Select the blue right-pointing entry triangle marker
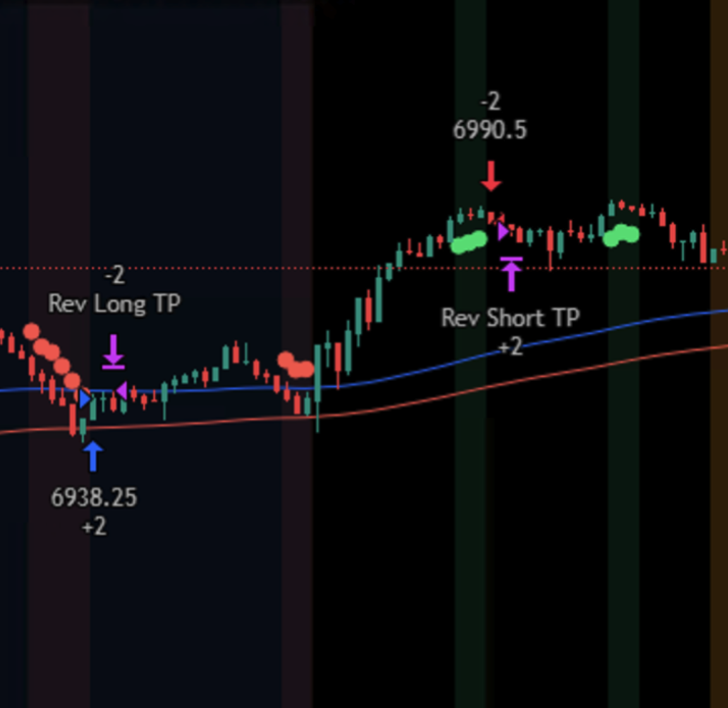The height and width of the screenshot is (708, 728). [84, 398]
